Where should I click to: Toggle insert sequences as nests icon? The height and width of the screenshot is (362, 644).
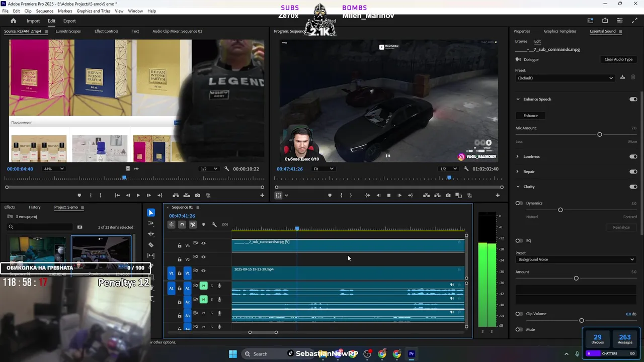click(172, 225)
